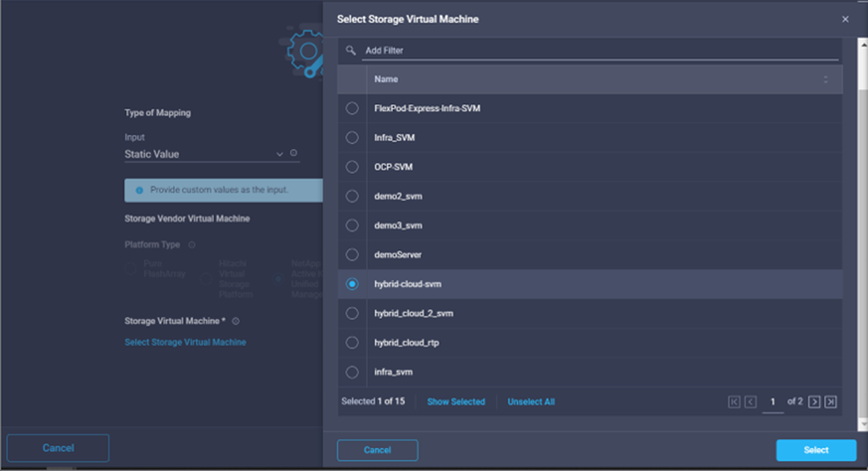This screenshot has width=868, height=471.
Task: Click the FlexPod-Express-Infra-SVM row text
Action: (x=427, y=109)
